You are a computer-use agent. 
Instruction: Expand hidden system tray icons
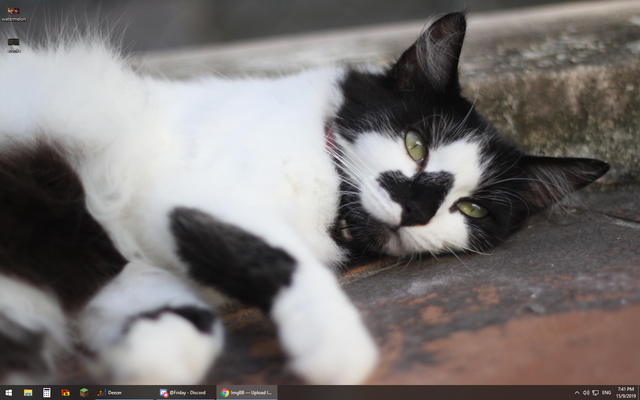pyautogui.click(x=577, y=393)
